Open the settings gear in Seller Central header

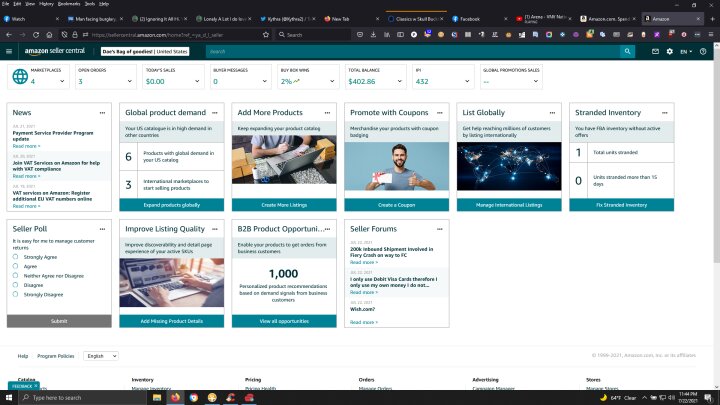[x=669, y=51]
